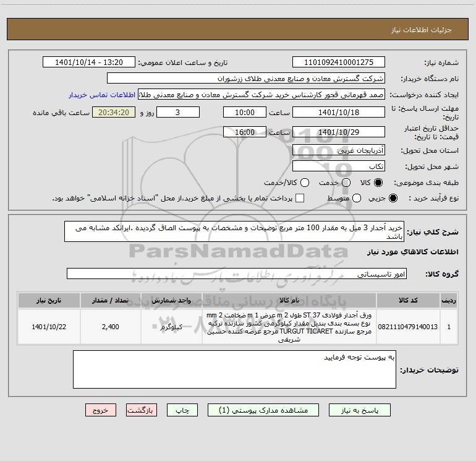This screenshot has width=476, height=461.
Task: Click the request creator field
Action: (x=261, y=95)
